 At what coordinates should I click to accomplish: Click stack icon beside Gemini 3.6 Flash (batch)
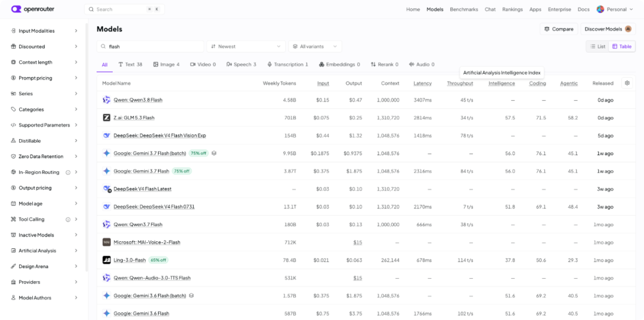pos(191,296)
